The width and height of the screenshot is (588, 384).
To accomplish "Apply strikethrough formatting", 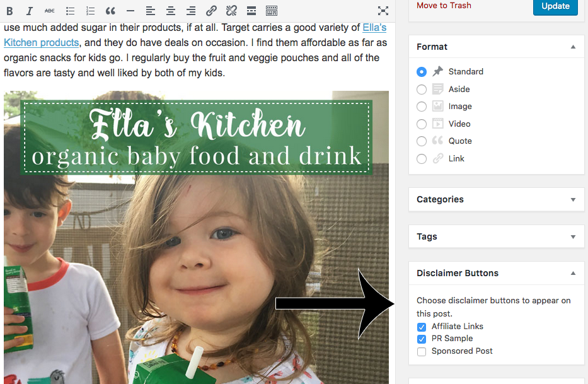I will coord(50,11).
